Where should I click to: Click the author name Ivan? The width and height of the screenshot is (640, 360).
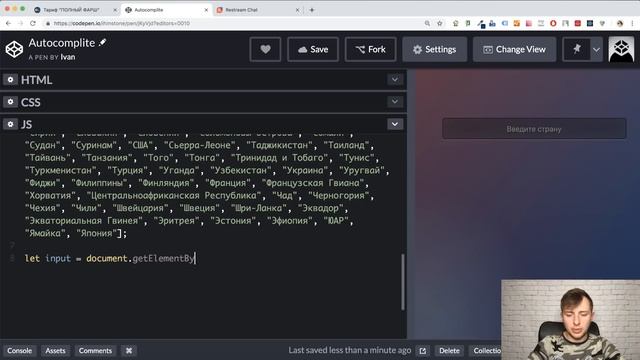[x=68, y=57]
